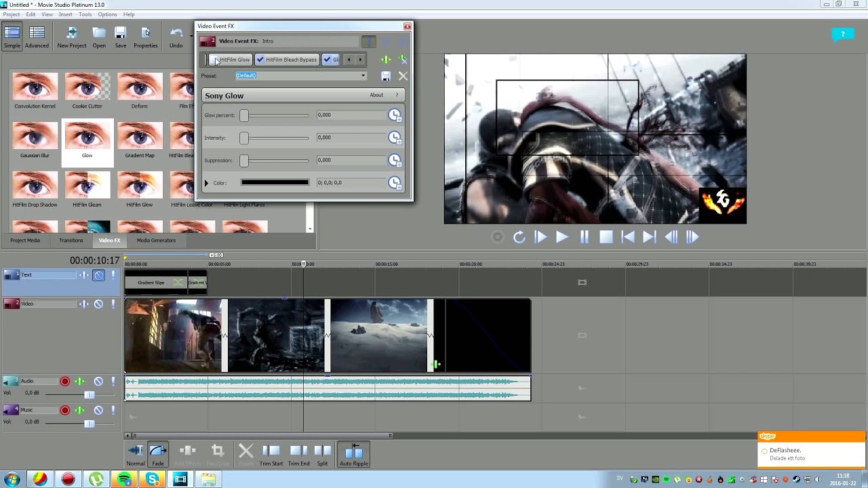The image size is (868, 488).
Task: Click the question mark in Sony Glow header
Action: coord(397,95)
